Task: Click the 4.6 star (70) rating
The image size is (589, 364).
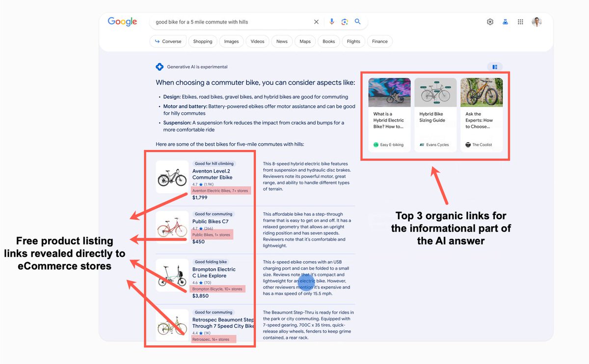Action: point(202,283)
